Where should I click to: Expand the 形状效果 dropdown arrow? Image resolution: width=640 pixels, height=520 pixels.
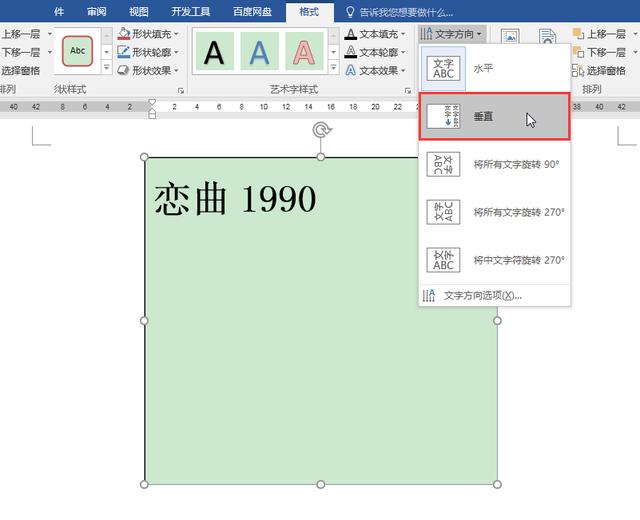coord(177,71)
